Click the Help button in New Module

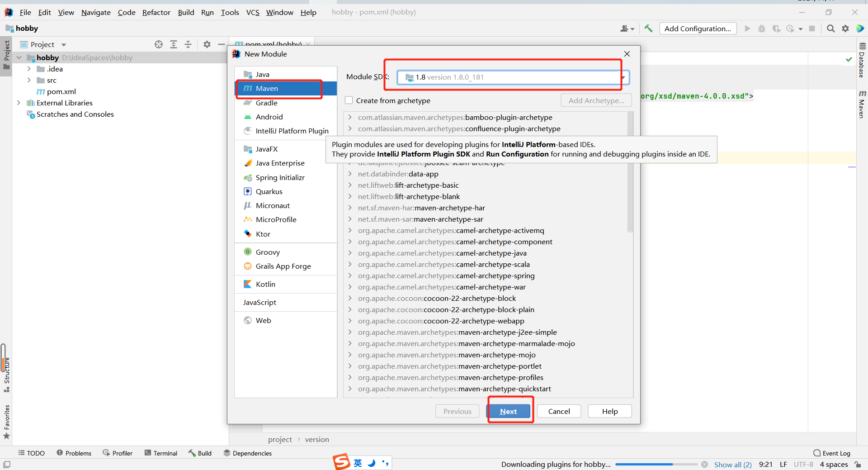(x=609, y=411)
